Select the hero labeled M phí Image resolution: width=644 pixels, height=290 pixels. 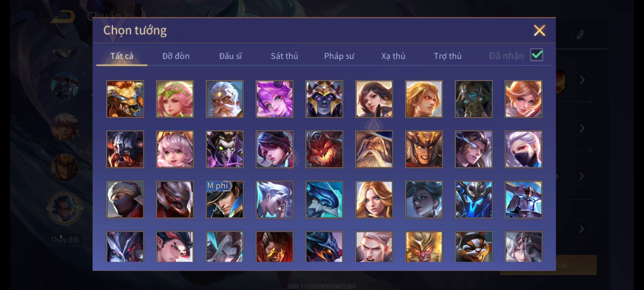click(225, 200)
